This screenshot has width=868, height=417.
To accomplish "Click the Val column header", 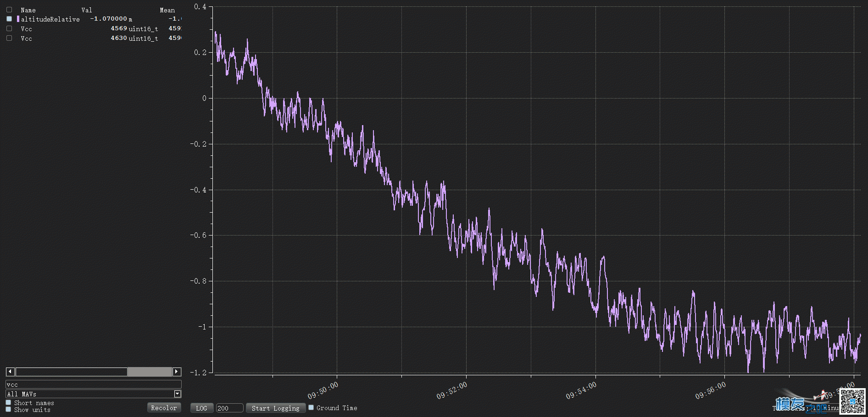I will 87,10.
